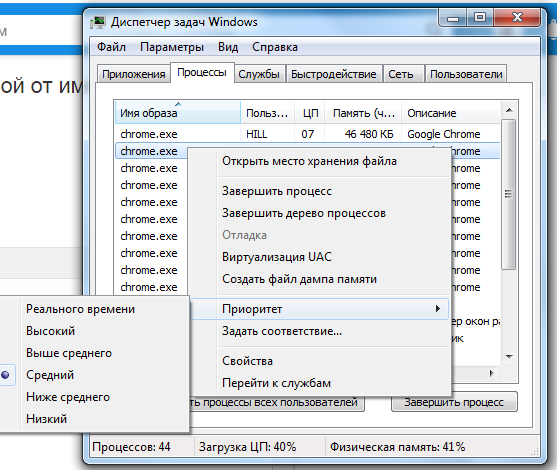Click the Приоритет submenu arrow
Viewport: 557px width, 470px height.
[438, 309]
